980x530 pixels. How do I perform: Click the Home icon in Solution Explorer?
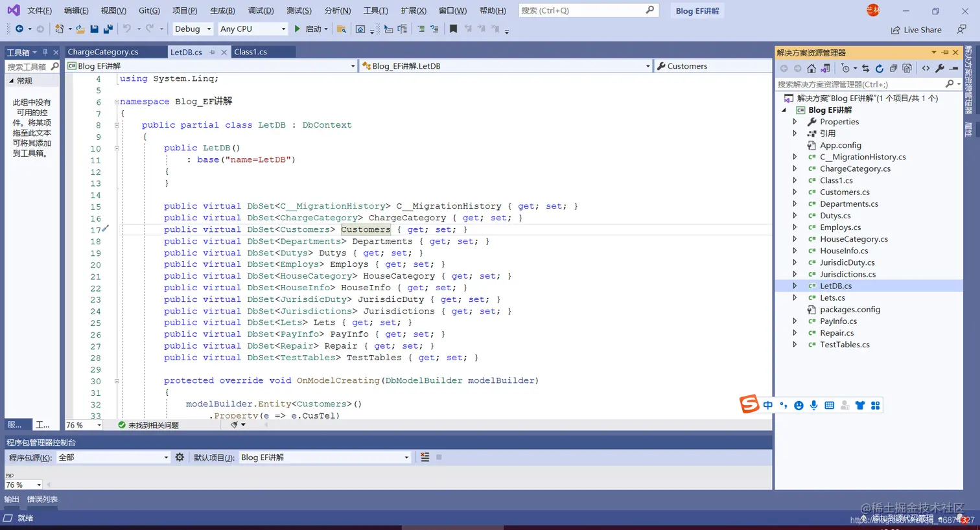click(x=811, y=68)
